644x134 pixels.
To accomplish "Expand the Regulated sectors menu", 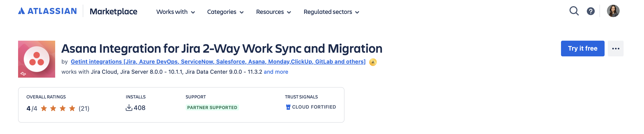I will tap(331, 12).
